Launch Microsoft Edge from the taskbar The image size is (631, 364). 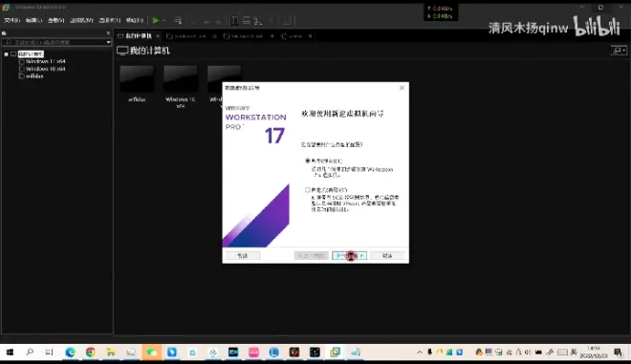click(71, 353)
